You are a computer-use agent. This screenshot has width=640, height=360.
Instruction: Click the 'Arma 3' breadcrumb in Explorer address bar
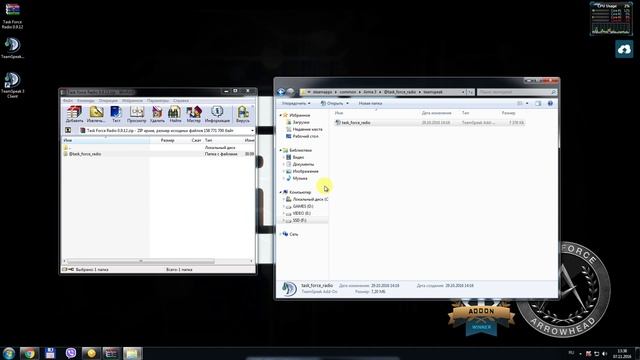(370, 92)
